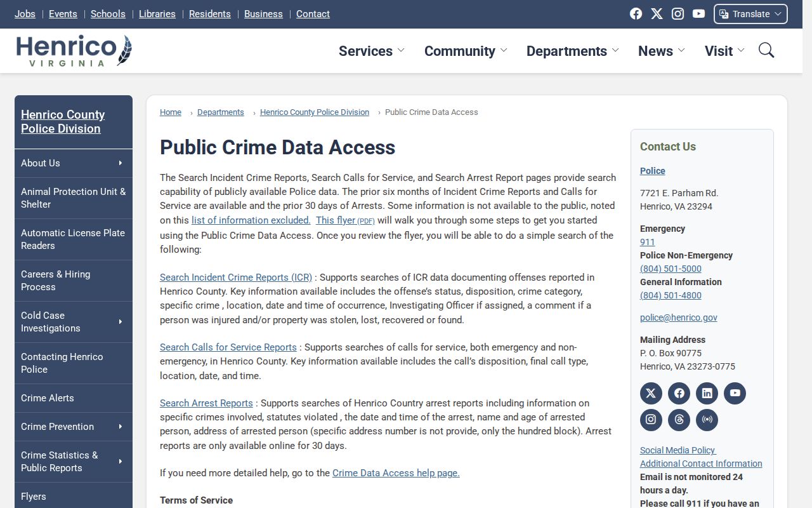The height and width of the screenshot is (508, 812).
Task: Open Careers & Hiring Process page
Action: point(74,281)
